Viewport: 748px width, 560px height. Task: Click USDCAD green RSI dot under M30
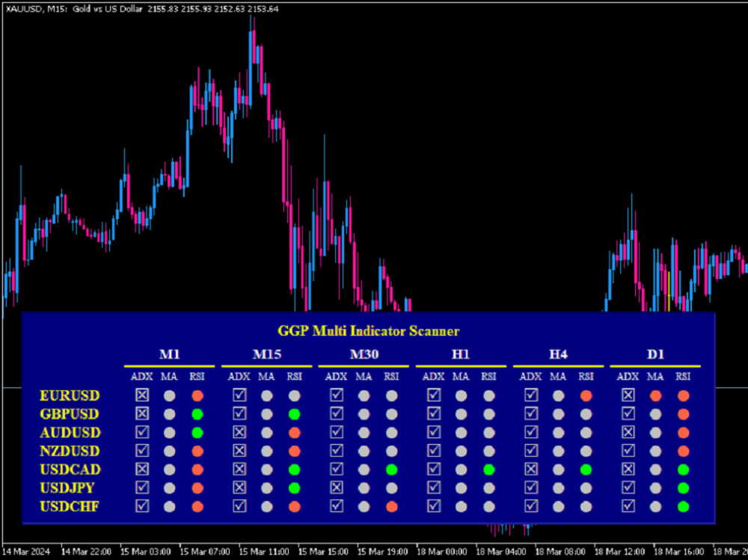392,470
